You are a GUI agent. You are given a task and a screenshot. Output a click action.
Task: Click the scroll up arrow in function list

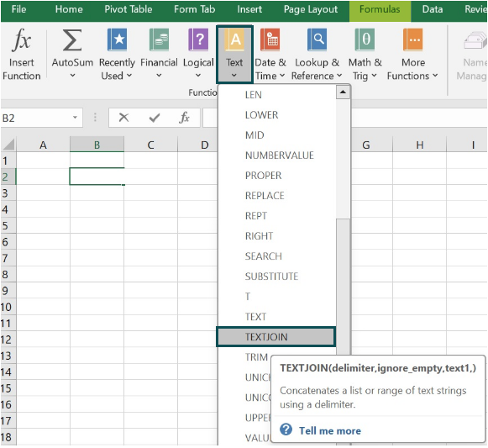(x=343, y=92)
